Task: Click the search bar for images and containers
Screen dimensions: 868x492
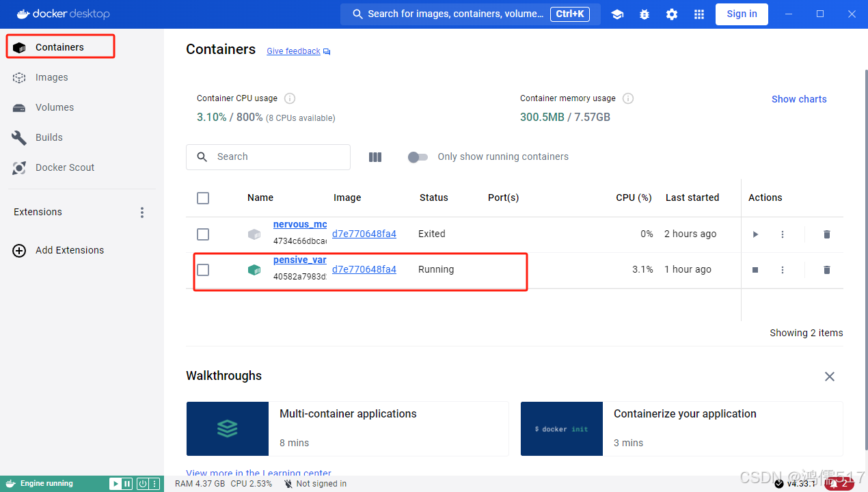Action: tap(470, 14)
